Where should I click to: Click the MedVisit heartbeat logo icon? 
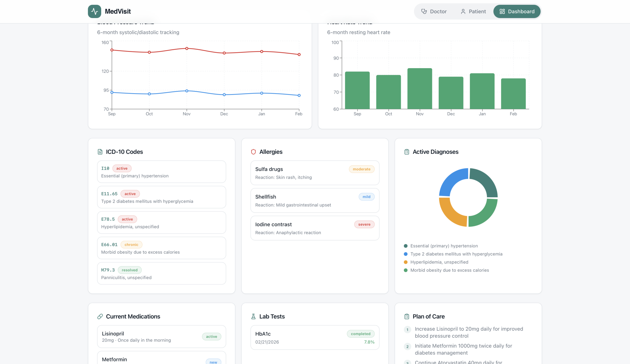click(95, 11)
